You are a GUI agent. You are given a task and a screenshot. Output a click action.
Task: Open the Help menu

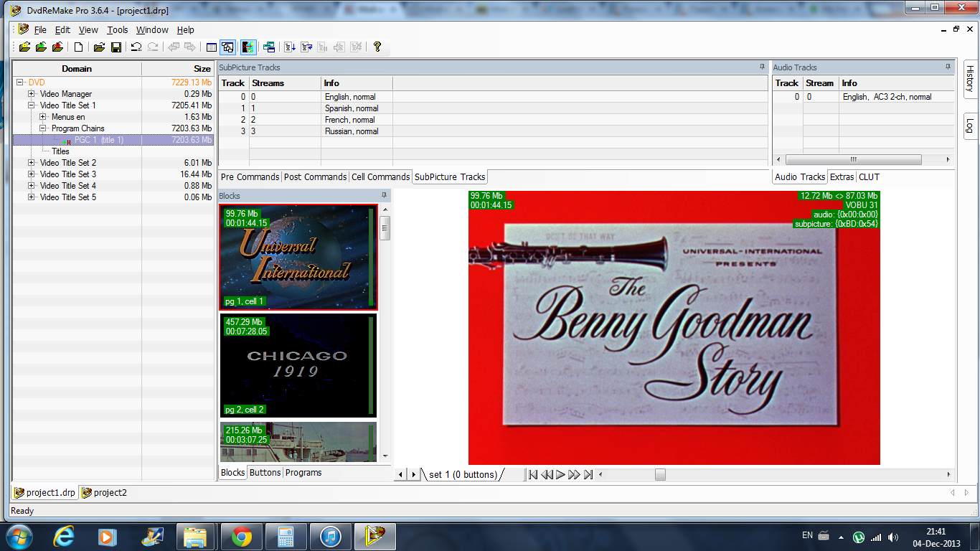[186, 30]
